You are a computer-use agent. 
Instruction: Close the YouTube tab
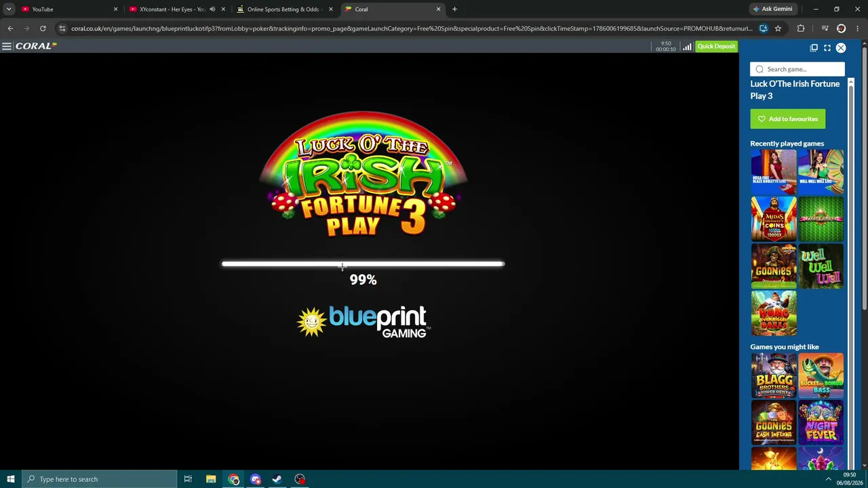(x=115, y=9)
